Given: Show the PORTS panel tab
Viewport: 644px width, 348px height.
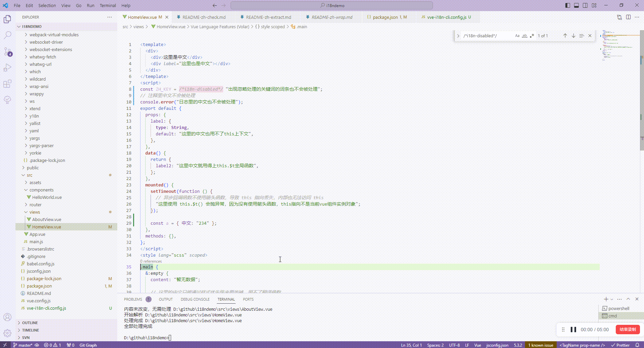Looking at the screenshot, I should tap(248, 299).
